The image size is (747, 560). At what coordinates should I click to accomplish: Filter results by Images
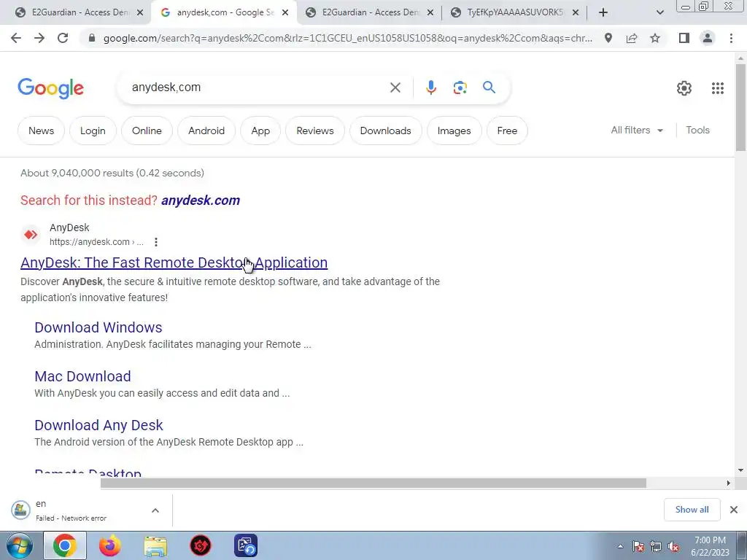(454, 131)
